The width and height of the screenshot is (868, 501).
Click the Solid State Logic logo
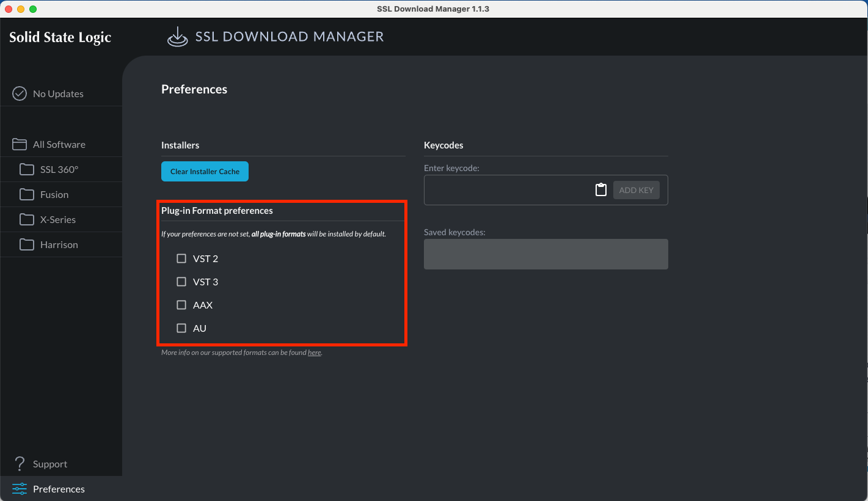(x=60, y=37)
